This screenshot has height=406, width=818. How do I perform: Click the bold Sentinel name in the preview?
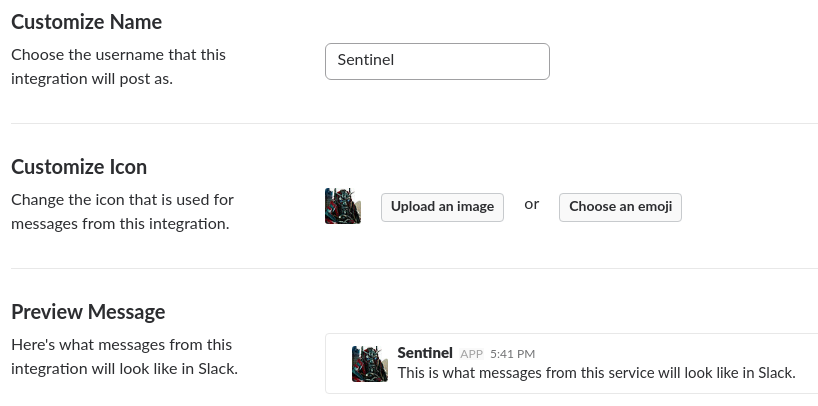425,353
